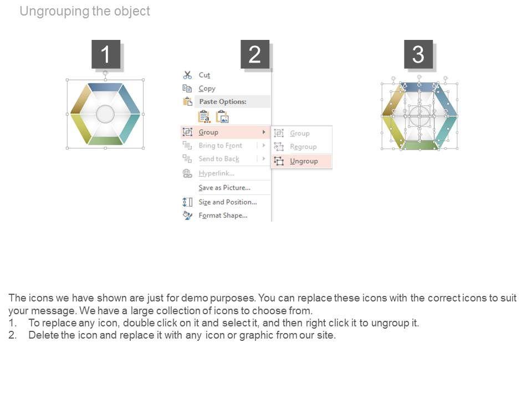Image resolution: width=532 pixels, height=399 pixels.
Task: Click the step 3 number badge
Action: (418, 54)
